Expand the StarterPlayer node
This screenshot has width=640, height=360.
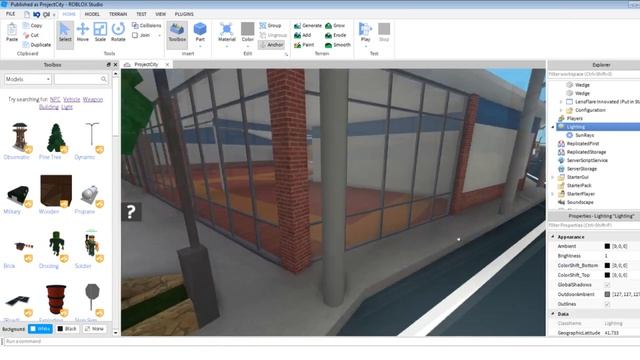point(553,194)
